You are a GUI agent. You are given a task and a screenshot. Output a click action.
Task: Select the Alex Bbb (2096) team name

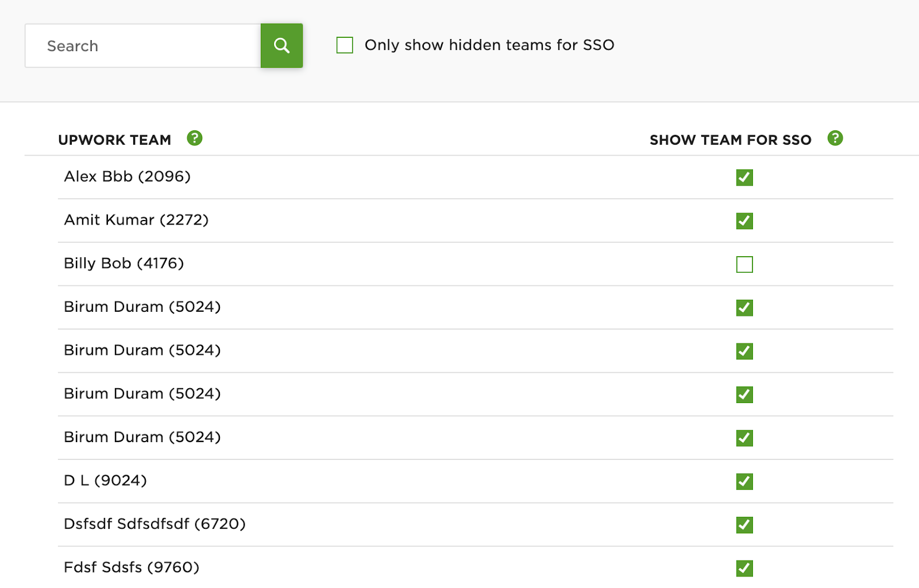[127, 176]
